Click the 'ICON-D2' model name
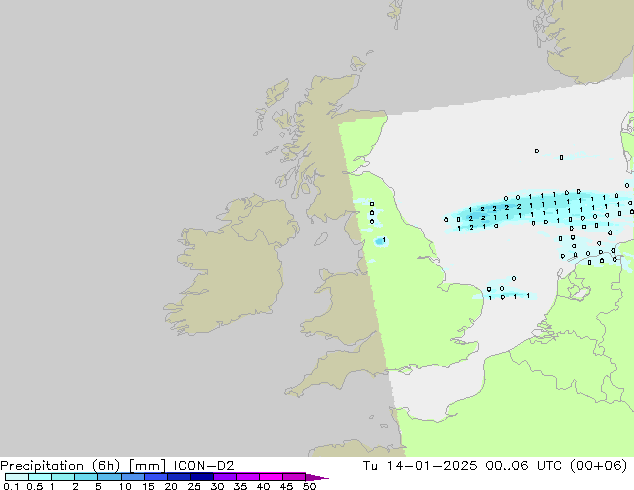 [204, 466]
